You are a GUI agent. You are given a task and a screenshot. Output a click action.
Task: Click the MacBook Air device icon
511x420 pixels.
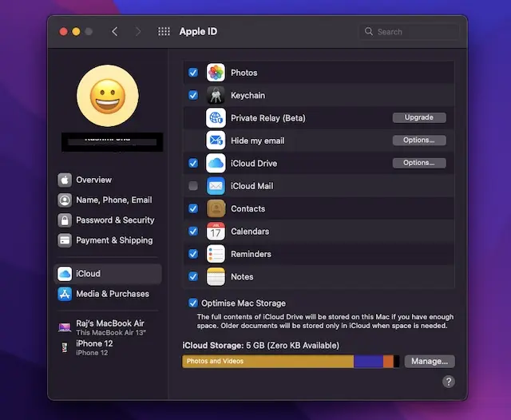pos(65,327)
